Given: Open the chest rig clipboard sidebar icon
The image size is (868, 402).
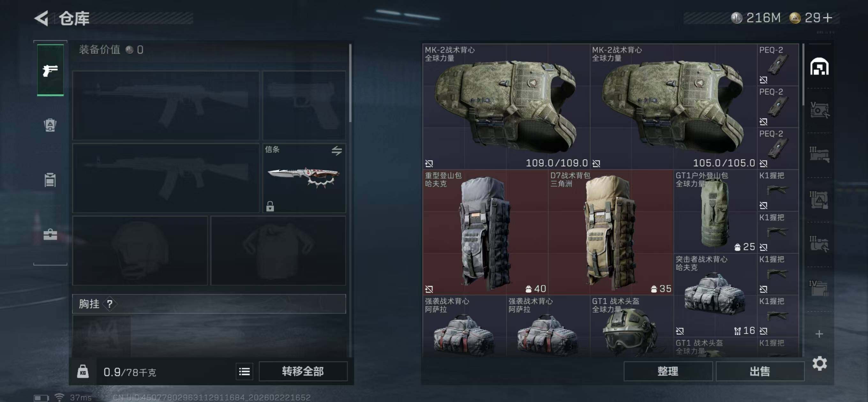Looking at the screenshot, I should pos(50,180).
